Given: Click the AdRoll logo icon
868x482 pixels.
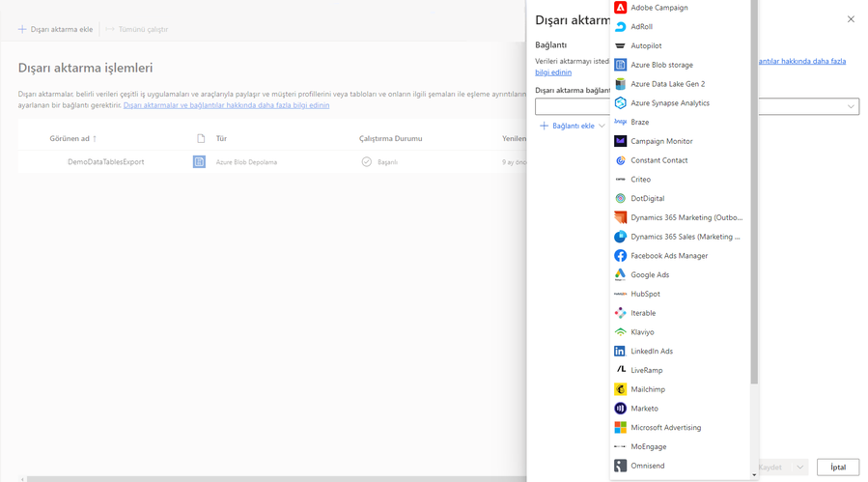Looking at the screenshot, I should click(620, 27).
